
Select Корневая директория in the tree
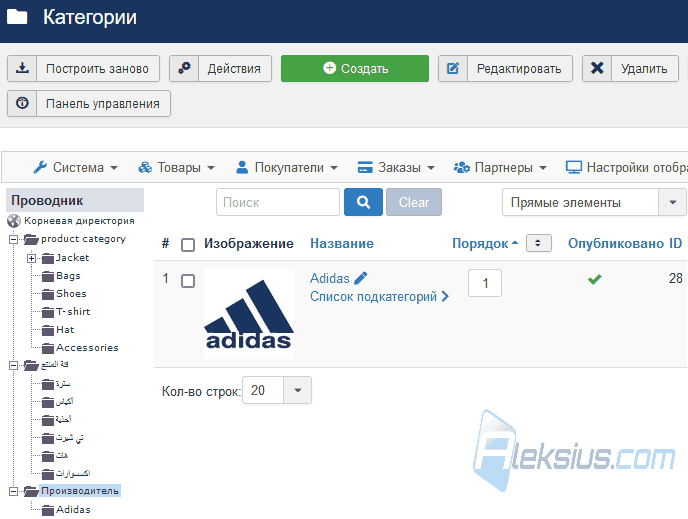click(x=79, y=221)
